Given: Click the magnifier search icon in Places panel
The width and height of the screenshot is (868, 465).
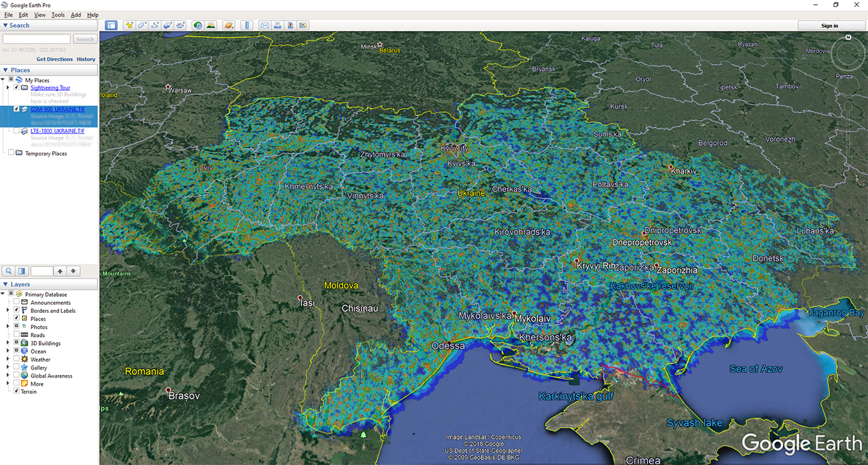Looking at the screenshot, I should tap(9, 271).
